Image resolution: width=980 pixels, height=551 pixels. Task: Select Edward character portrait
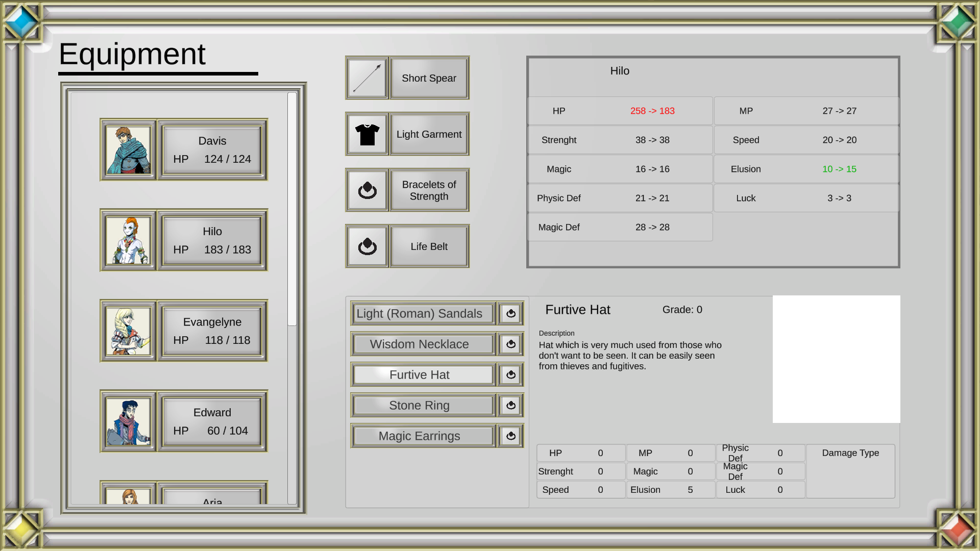[x=128, y=421]
